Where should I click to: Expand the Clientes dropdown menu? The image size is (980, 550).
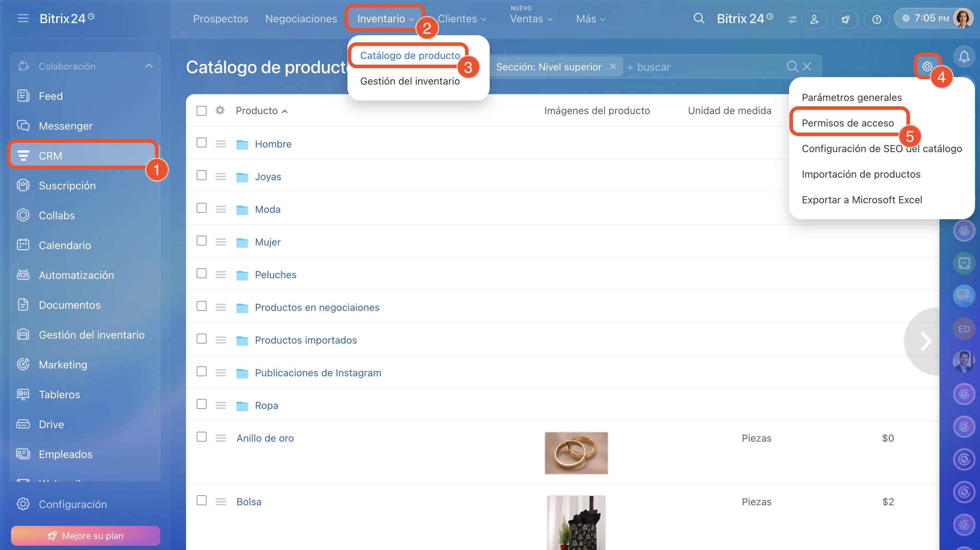(x=462, y=18)
